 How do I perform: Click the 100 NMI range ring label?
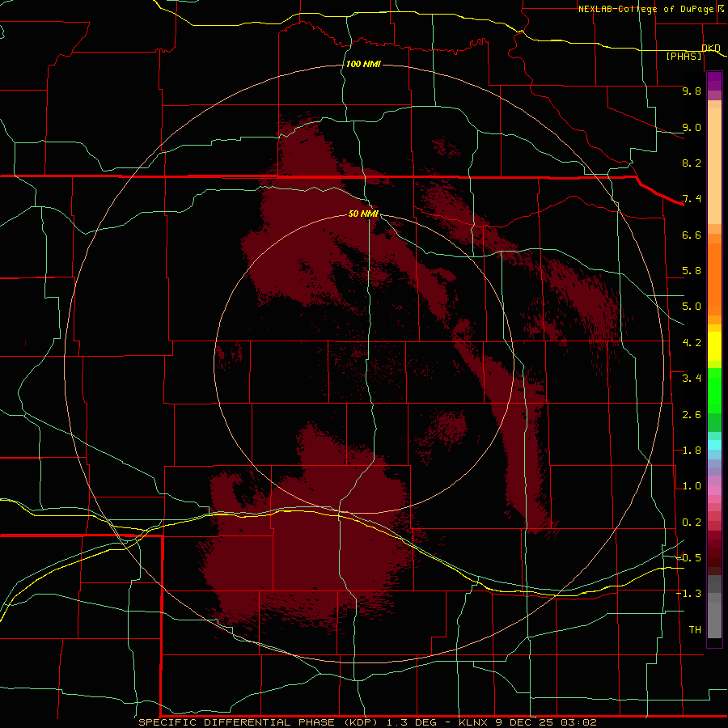363,64
